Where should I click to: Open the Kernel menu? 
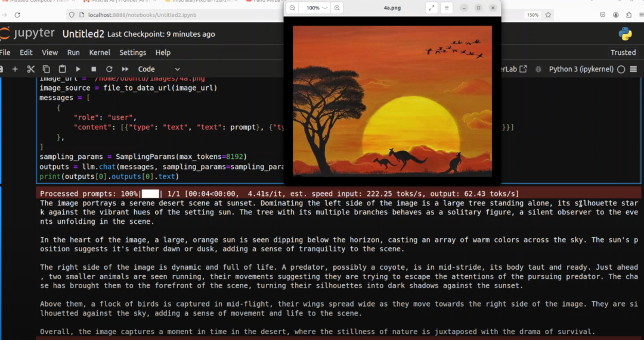pos(100,52)
